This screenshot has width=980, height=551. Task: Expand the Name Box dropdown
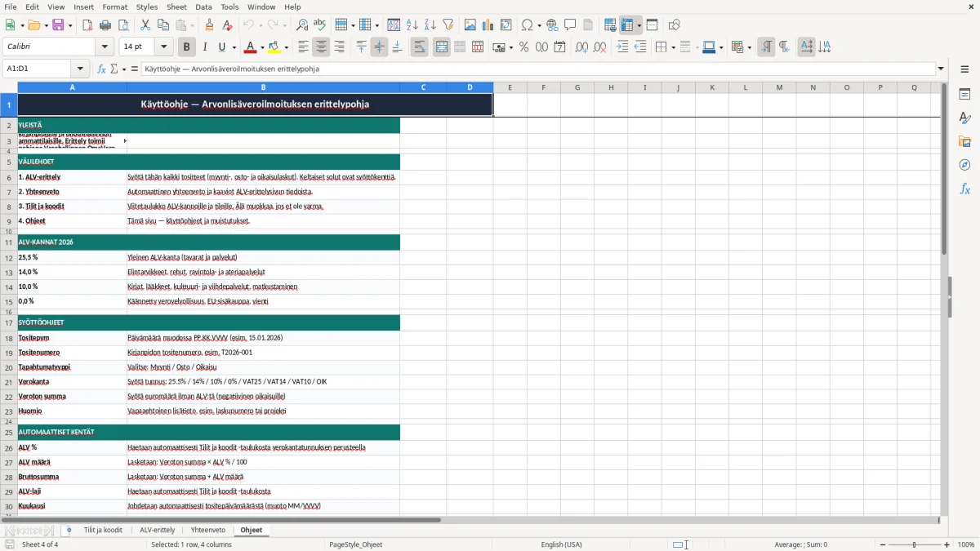click(x=80, y=69)
